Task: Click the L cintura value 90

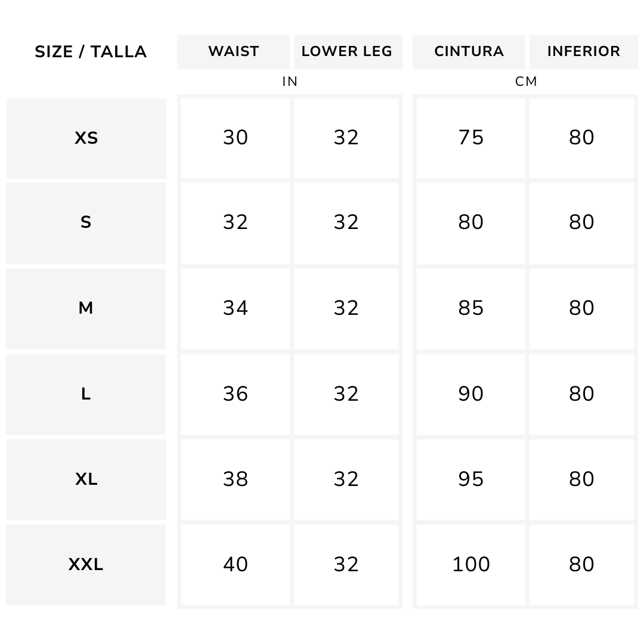Action: [x=470, y=394]
